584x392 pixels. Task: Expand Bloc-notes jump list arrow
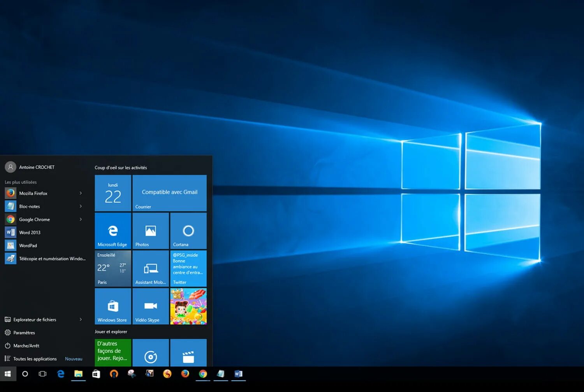(81, 206)
